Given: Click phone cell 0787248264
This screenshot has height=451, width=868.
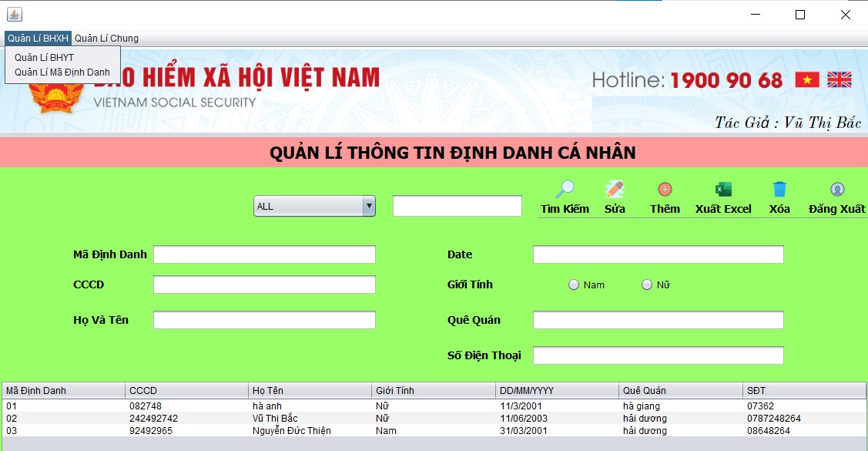Looking at the screenshot, I should tap(804, 419).
